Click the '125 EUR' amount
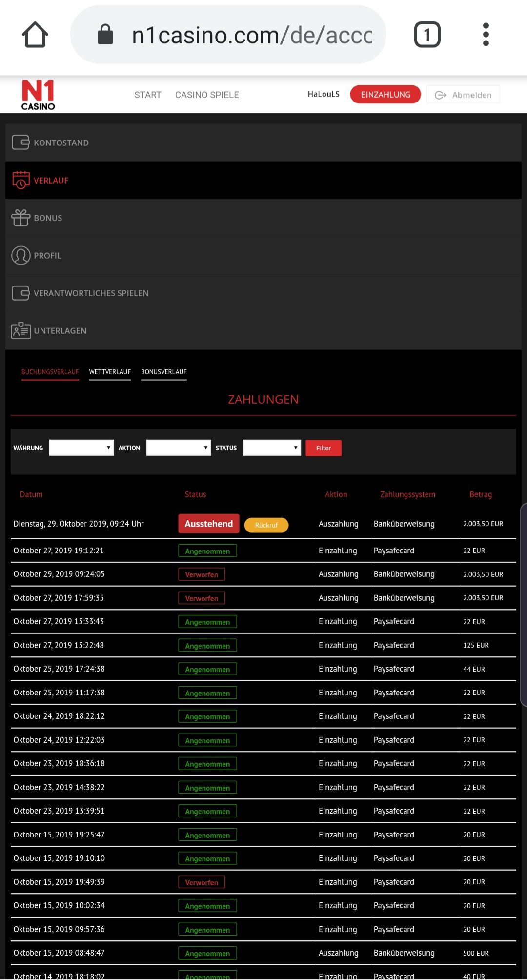The height and width of the screenshot is (980, 527). click(476, 645)
